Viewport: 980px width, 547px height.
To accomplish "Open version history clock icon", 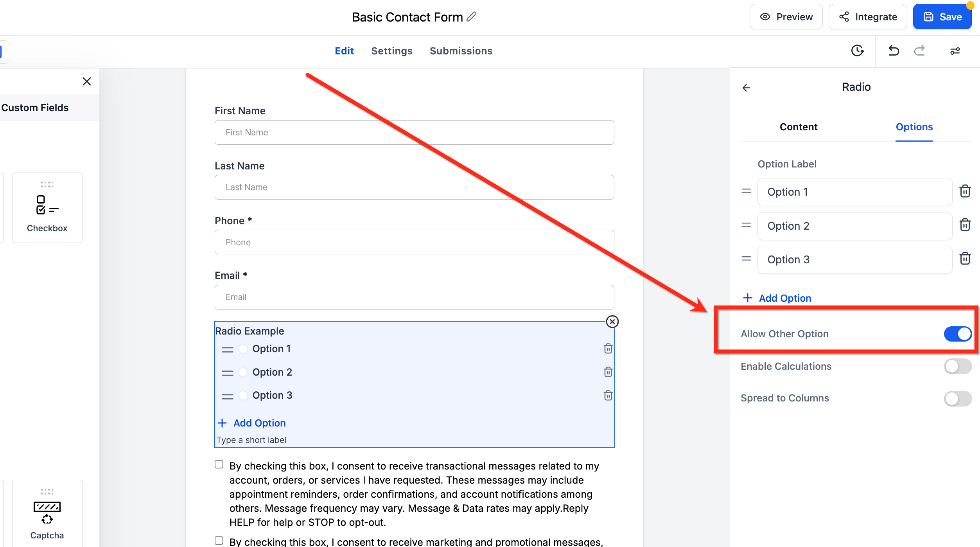I will [857, 50].
